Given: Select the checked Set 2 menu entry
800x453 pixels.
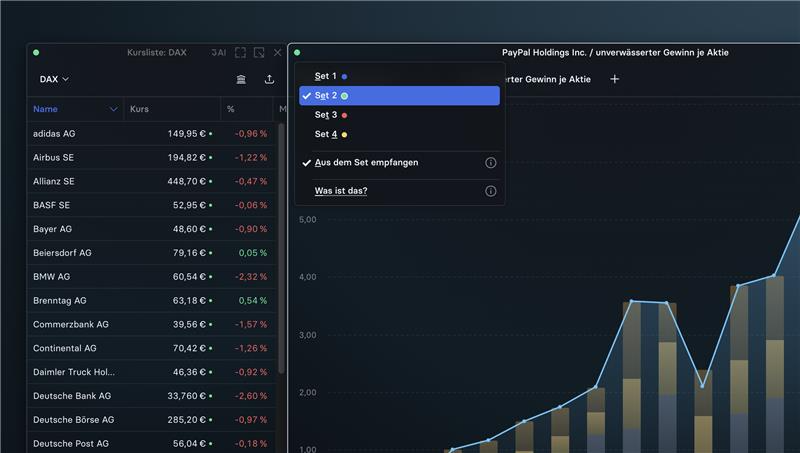Looking at the screenshot, I should tap(399, 96).
